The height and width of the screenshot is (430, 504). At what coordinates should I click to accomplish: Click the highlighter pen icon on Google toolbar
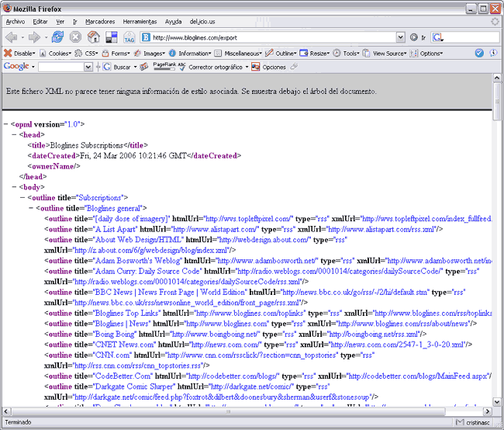(294, 67)
